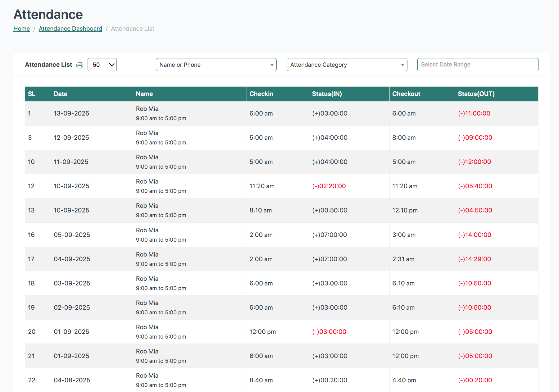Open the Attendance Dashboard breadcrumb link
This screenshot has width=559, height=392.
pyautogui.click(x=70, y=29)
